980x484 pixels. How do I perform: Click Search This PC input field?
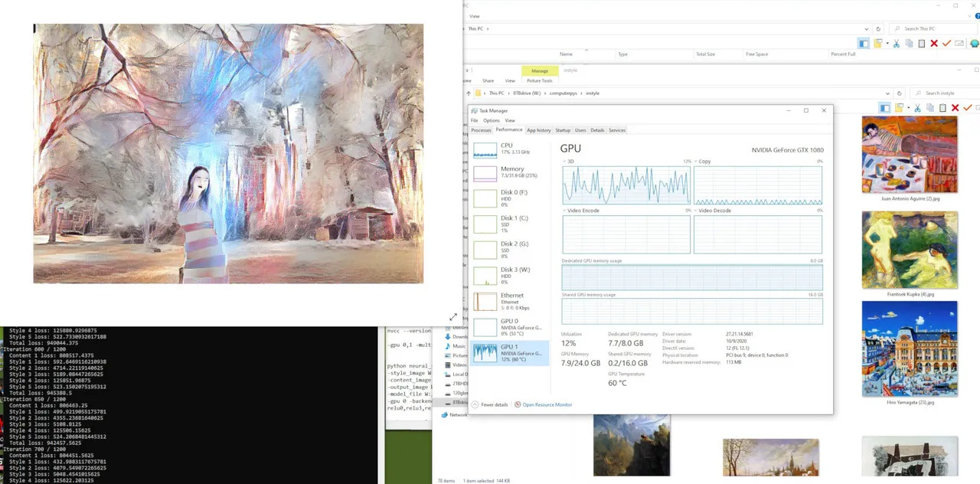coord(933,29)
